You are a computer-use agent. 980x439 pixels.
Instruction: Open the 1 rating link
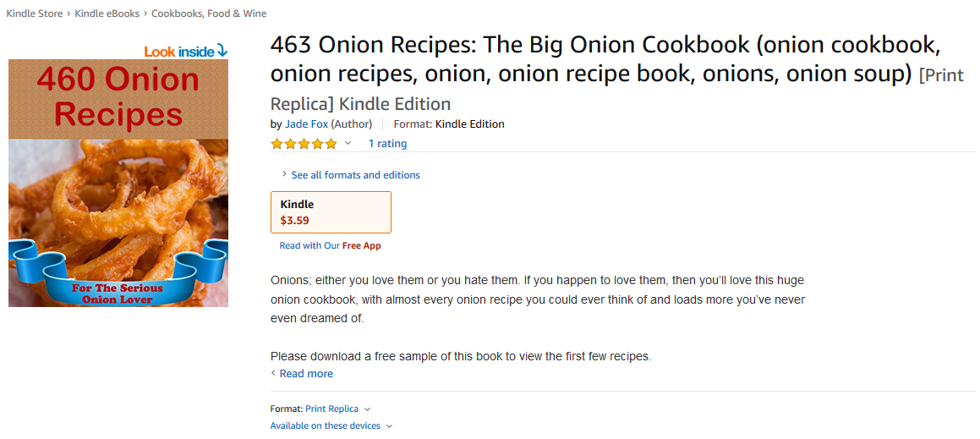pyautogui.click(x=387, y=144)
